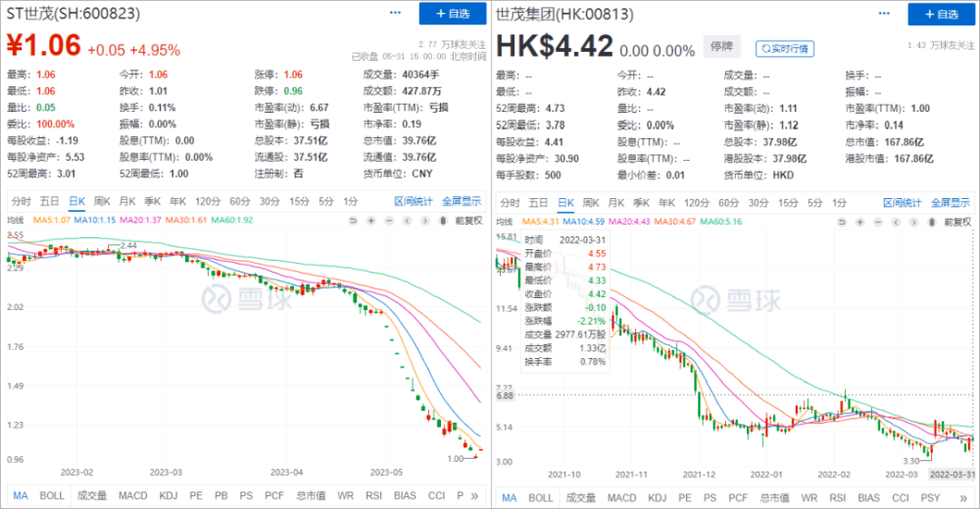
Task: Select KDJ indicator in ST世茂 panel
Action: (x=169, y=496)
